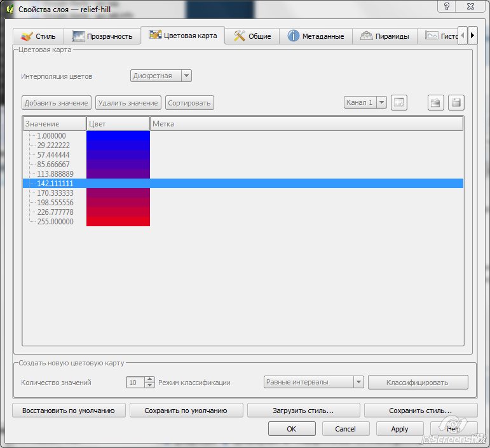Open the Общие tab
Screen dimensions: 490x448
252,36
